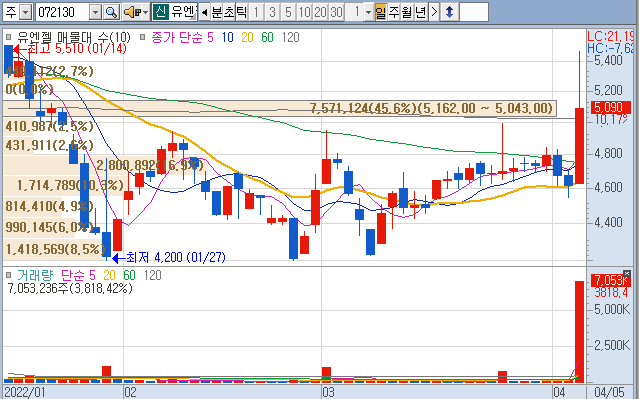Screen dimensions: 639x399
Task: Switch to the 주 weekly chart
Action: click(394, 12)
